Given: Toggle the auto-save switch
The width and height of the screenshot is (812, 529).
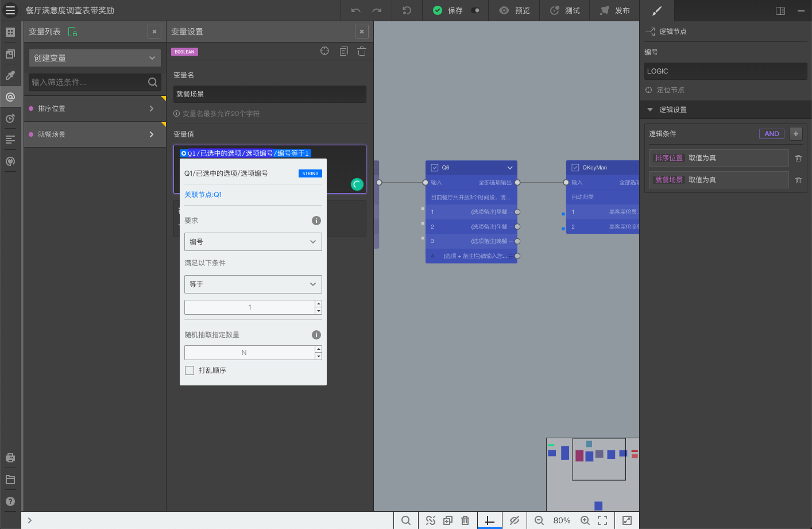Looking at the screenshot, I should point(475,10).
